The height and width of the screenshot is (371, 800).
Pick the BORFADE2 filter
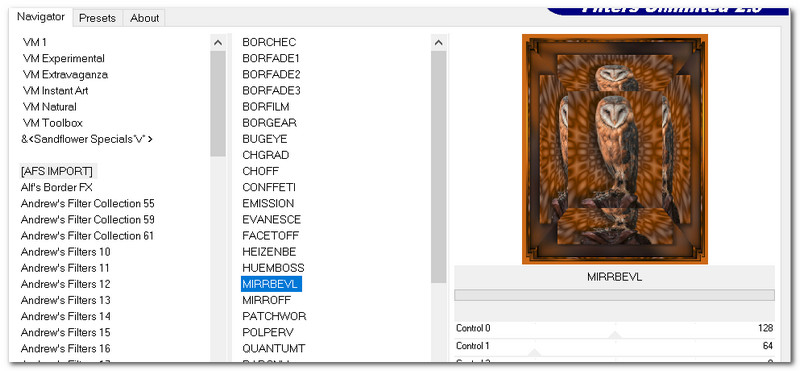[x=271, y=75]
